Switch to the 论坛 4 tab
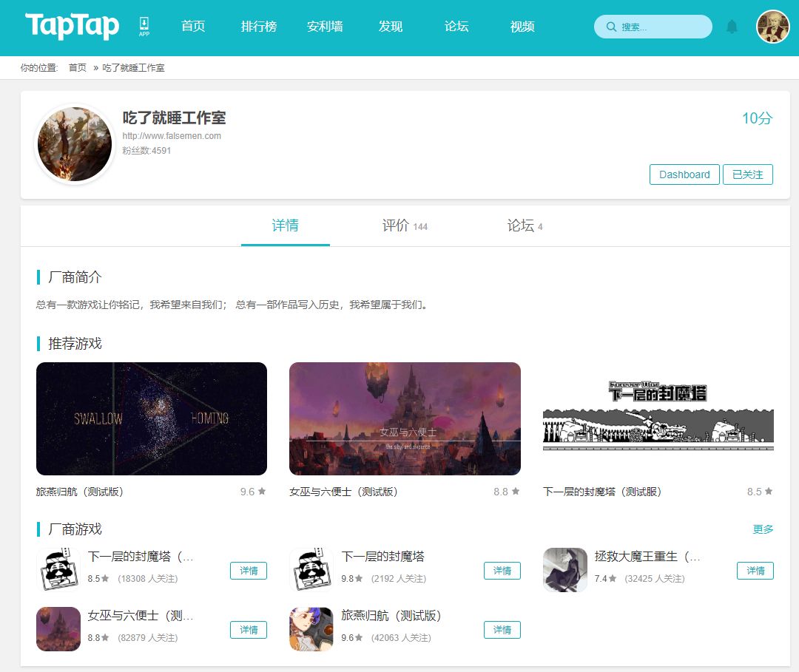 (x=525, y=225)
